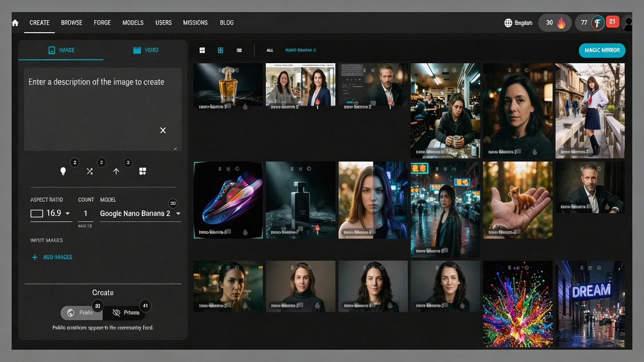This screenshot has height=362, width=644.
Task: Click the home icon in top navigation
Action: click(15, 23)
